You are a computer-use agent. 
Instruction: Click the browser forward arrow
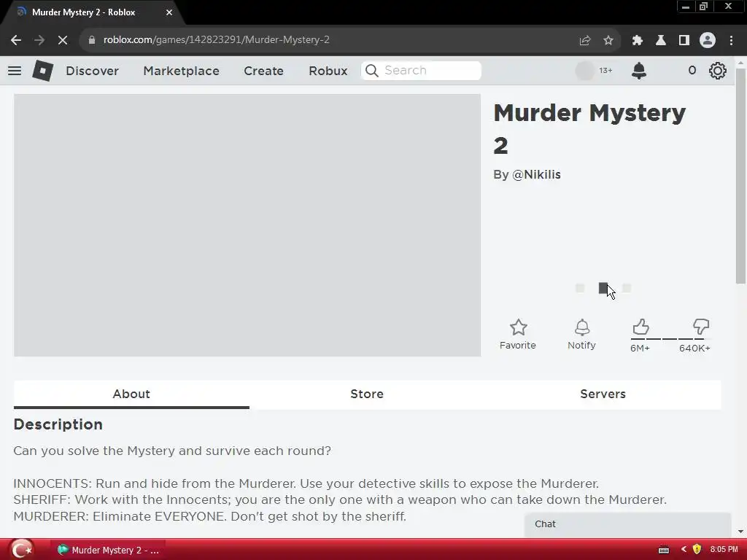(x=39, y=40)
